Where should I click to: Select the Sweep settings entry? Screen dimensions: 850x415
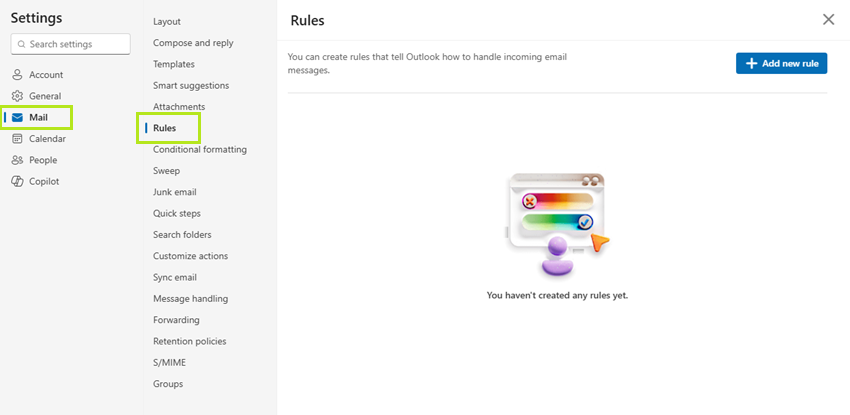pos(166,171)
